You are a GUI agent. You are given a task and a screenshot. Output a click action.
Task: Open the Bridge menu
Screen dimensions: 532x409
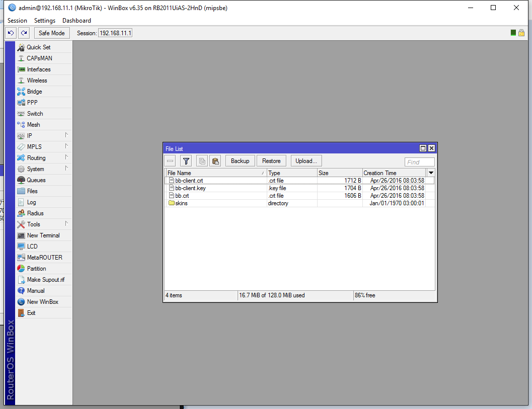point(44,92)
